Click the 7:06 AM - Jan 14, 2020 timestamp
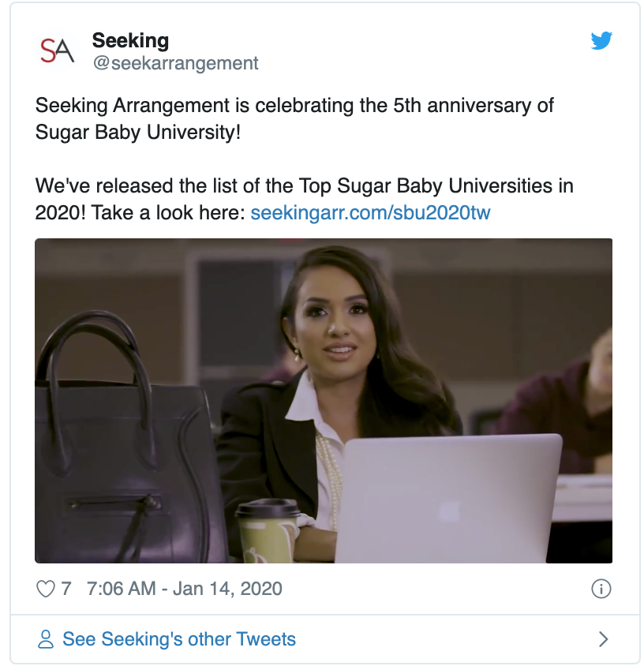Viewport: 644px width, 666px height. point(185,589)
